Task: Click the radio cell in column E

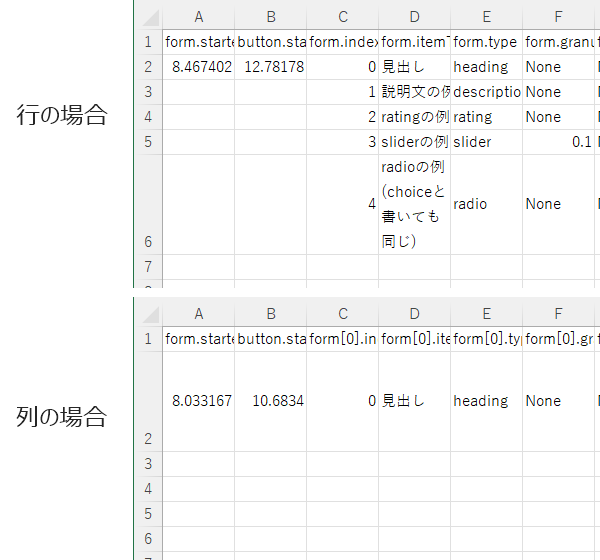Action: 486,204
